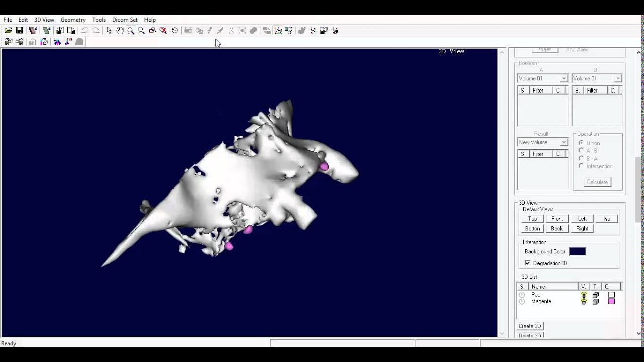Click the Botton default view button
This screenshot has width=644, height=362.
[x=533, y=228]
